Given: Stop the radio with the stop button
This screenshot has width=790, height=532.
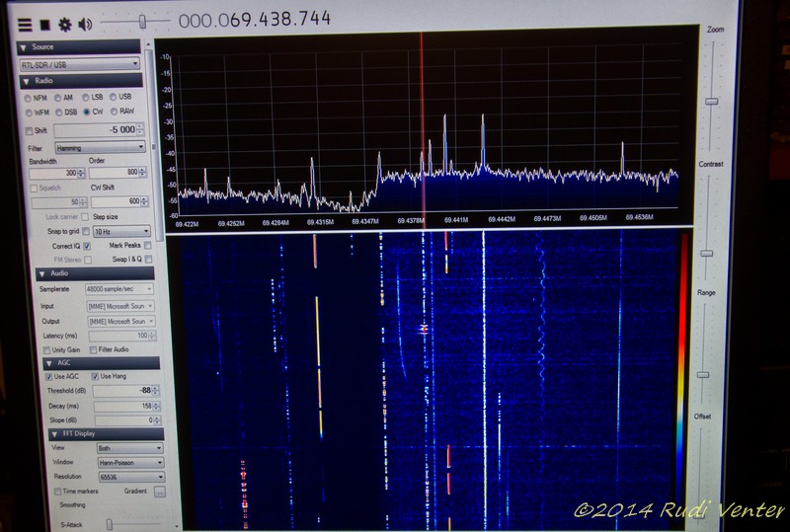Looking at the screenshot, I should (44, 24).
